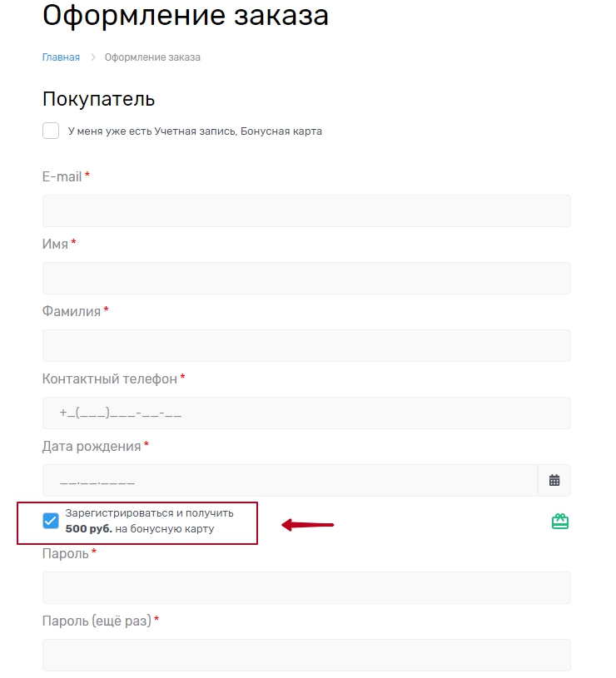Viewport: 616px width, 678px height.
Task: Open the birth date calendar picker
Action: click(x=554, y=480)
